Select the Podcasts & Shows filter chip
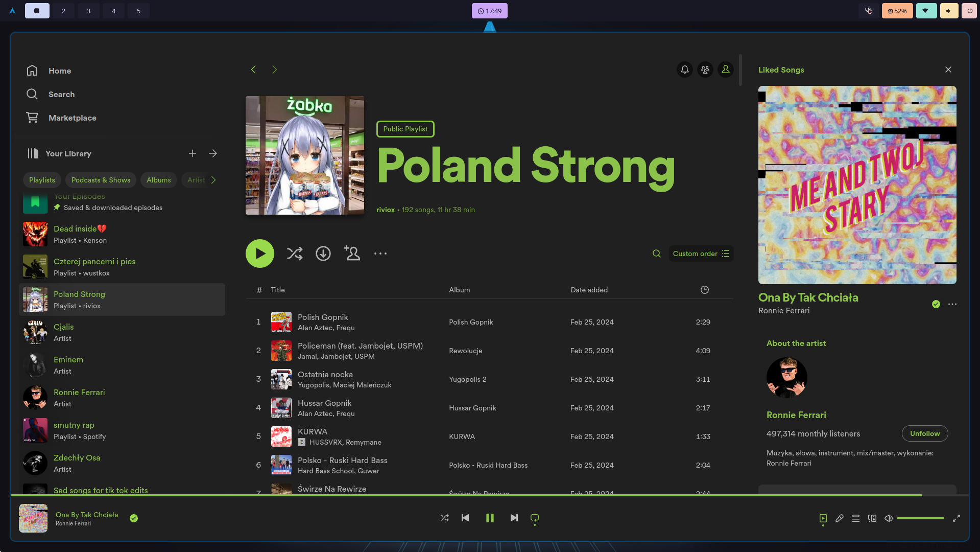The height and width of the screenshot is (552, 980). 101,180
